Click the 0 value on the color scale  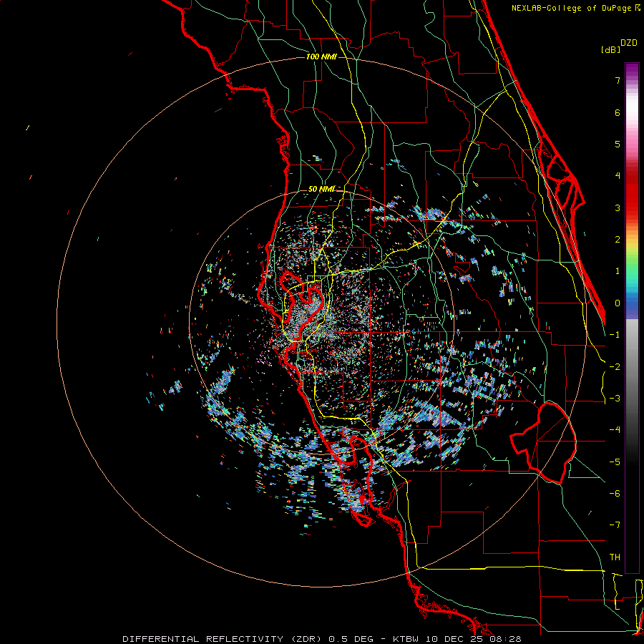coord(618,303)
